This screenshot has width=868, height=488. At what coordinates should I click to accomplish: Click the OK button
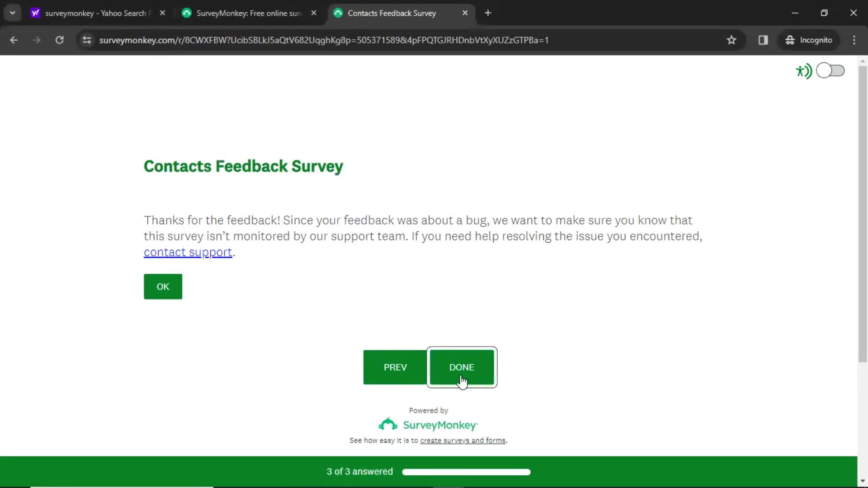163,286
